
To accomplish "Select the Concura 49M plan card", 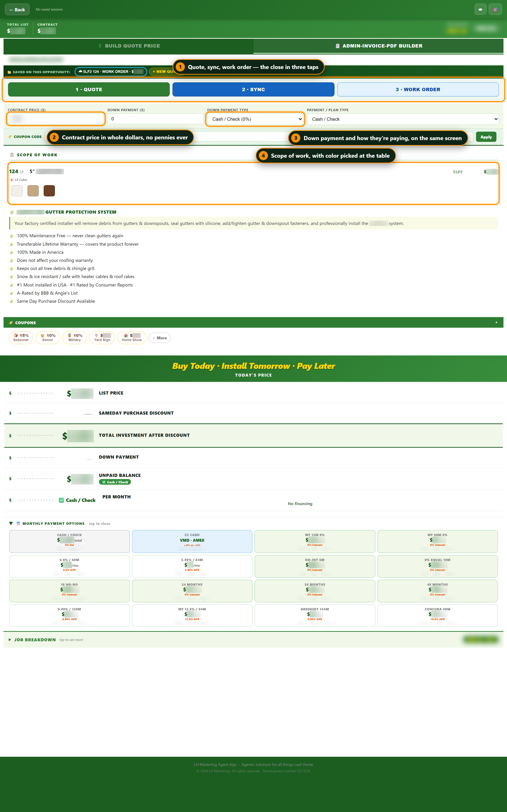I will pyautogui.click(x=438, y=615).
